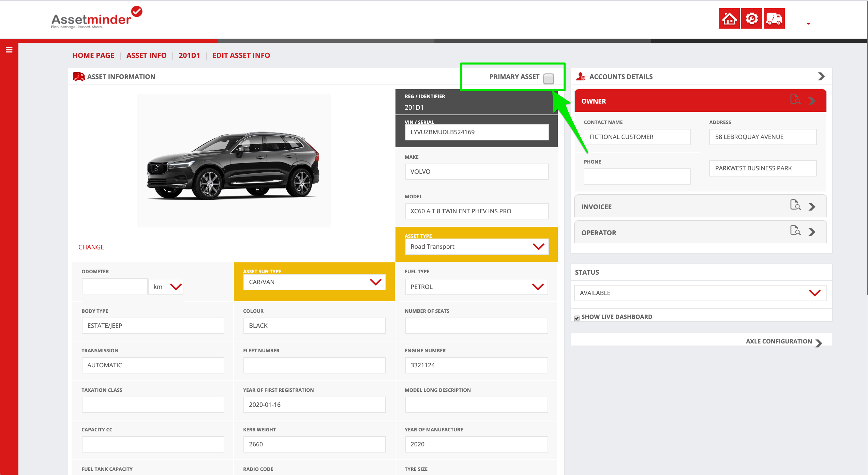Screen dimensions: 868x475
Task: Click the owner Phone field
Action: tap(637, 177)
